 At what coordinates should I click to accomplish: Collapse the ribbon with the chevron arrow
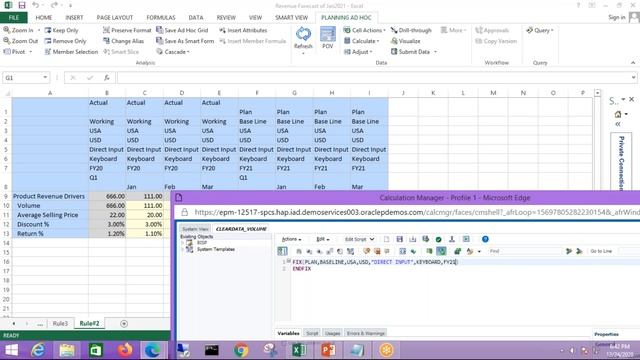click(x=633, y=63)
